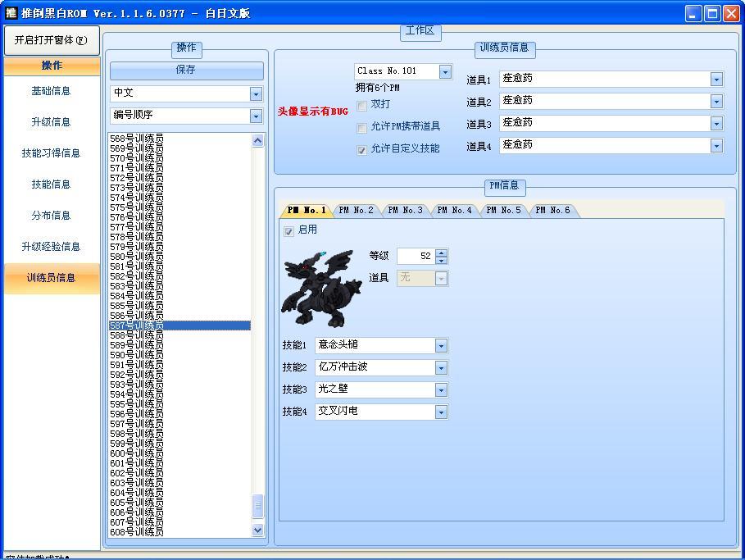
Task: Open the Class No. 101 dropdown
Action: [x=445, y=72]
